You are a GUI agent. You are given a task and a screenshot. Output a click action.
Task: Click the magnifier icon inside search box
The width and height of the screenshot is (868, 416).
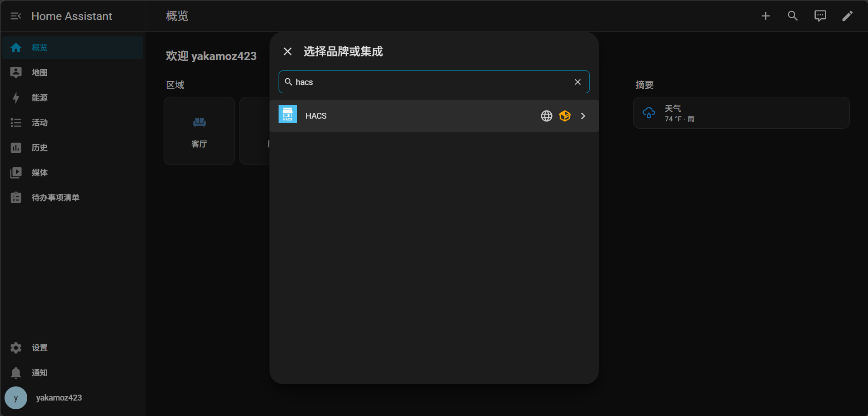click(x=289, y=82)
